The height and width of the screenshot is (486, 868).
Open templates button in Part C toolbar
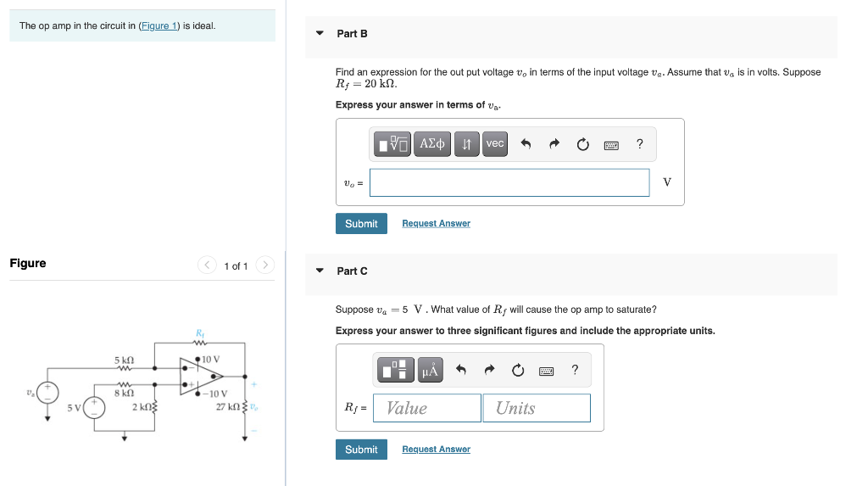[x=395, y=370]
